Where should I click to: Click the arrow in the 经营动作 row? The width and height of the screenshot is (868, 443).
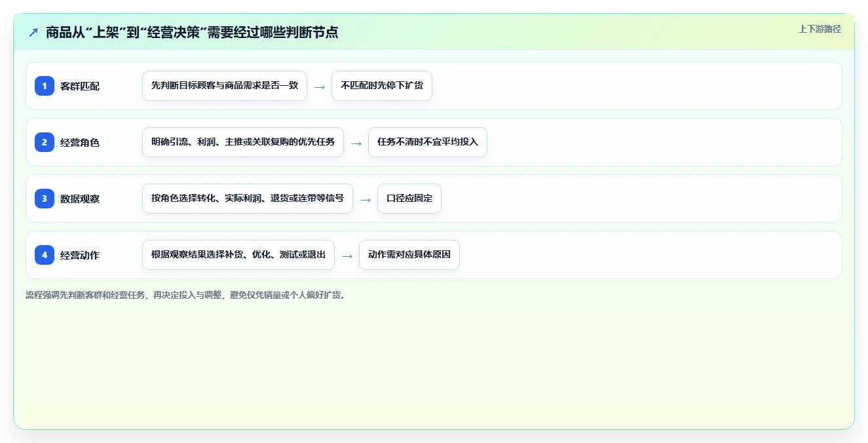[347, 256]
